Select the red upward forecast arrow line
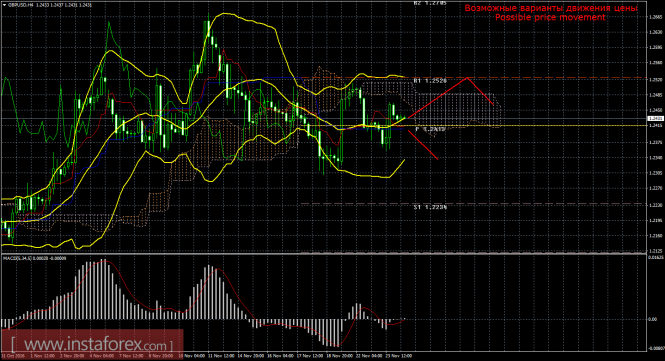This screenshot has width=665, height=361. pyautogui.click(x=438, y=97)
